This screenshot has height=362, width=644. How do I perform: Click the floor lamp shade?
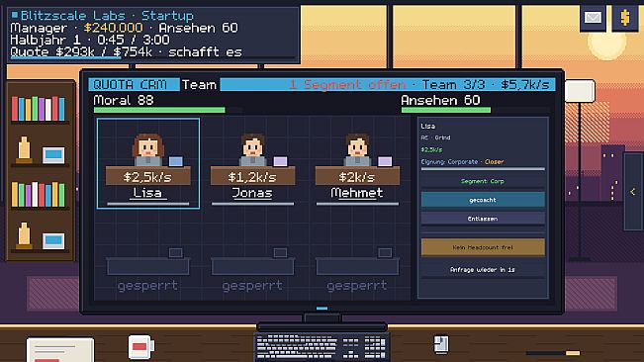click(580, 91)
